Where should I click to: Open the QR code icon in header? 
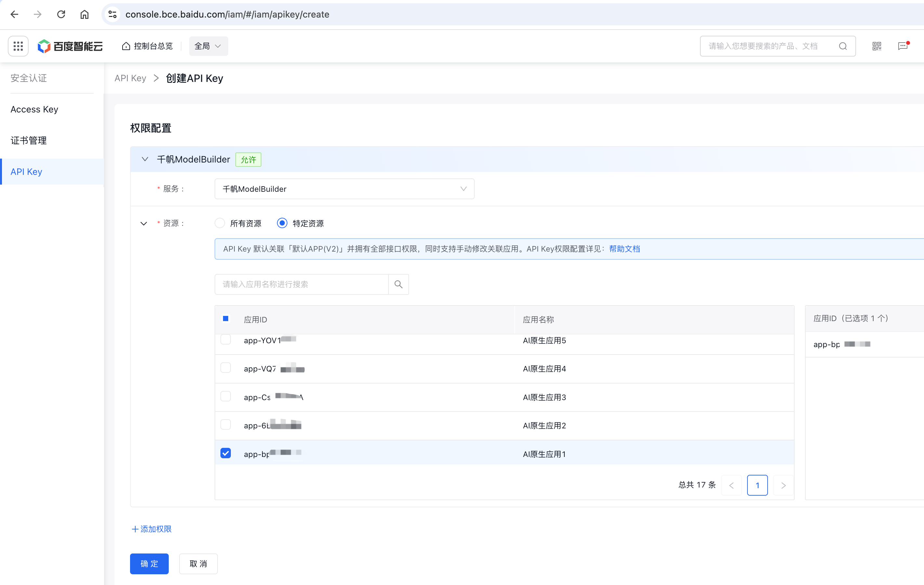[x=877, y=46]
